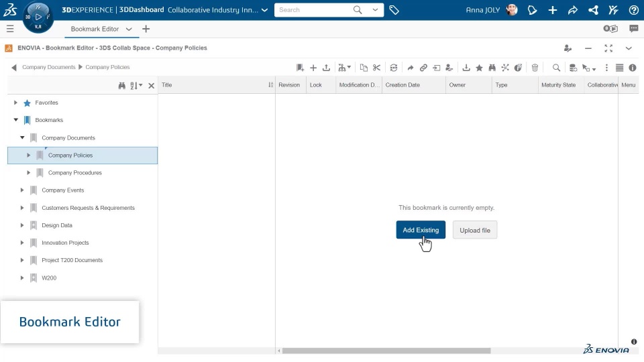Image resolution: width=644 pixels, height=362 pixels.
Task: Click the star favorite toolbar icon
Action: pyautogui.click(x=479, y=68)
